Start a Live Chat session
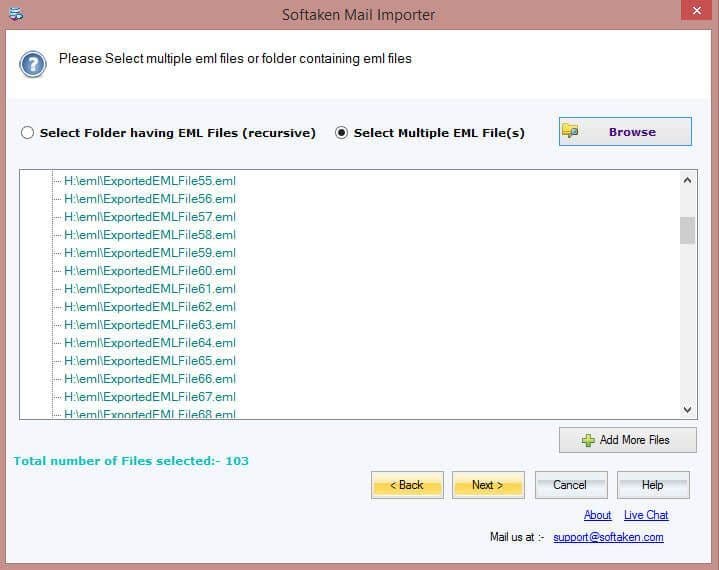 pyautogui.click(x=646, y=515)
